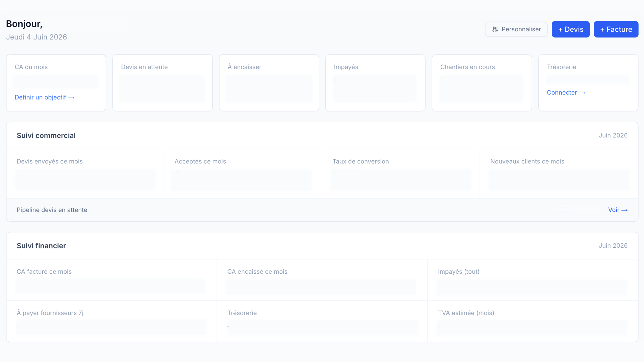Viewport: 644px width, 362px height.
Task: Click the "Suivi financier" section title
Action: [x=41, y=246]
